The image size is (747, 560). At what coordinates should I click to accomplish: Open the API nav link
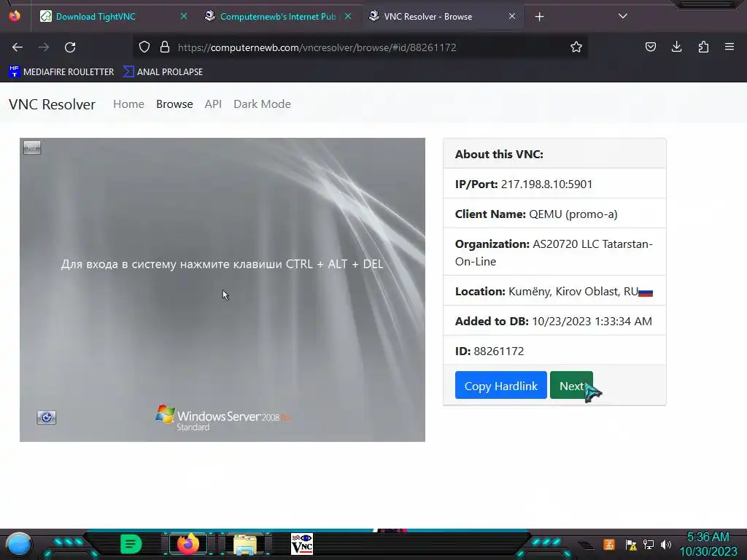pyautogui.click(x=213, y=104)
